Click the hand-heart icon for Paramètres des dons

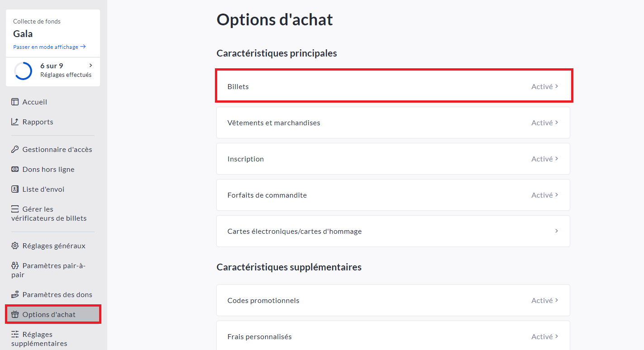tap(15, 294)
